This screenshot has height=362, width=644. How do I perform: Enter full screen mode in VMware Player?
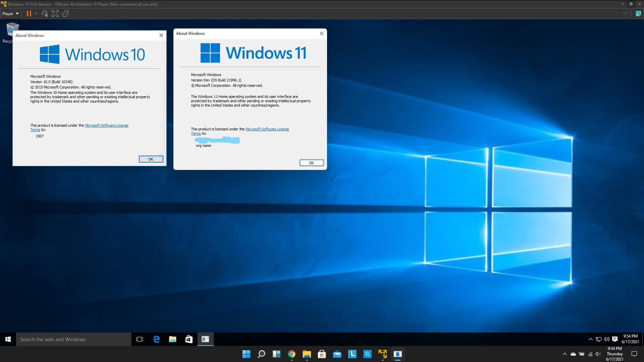(x=55, y=14)
